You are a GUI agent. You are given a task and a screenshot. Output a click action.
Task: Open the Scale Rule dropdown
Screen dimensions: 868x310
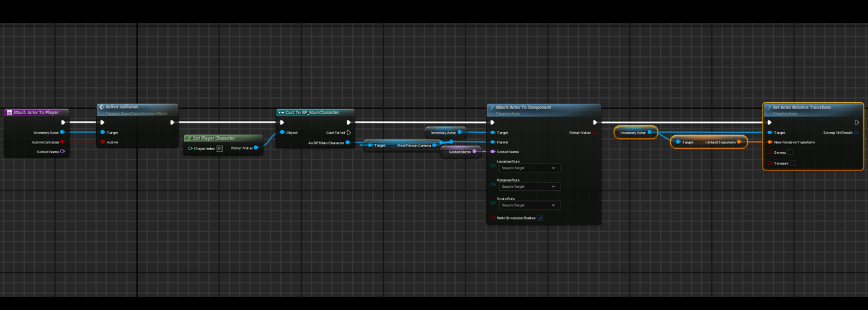[x=529, y=205]
